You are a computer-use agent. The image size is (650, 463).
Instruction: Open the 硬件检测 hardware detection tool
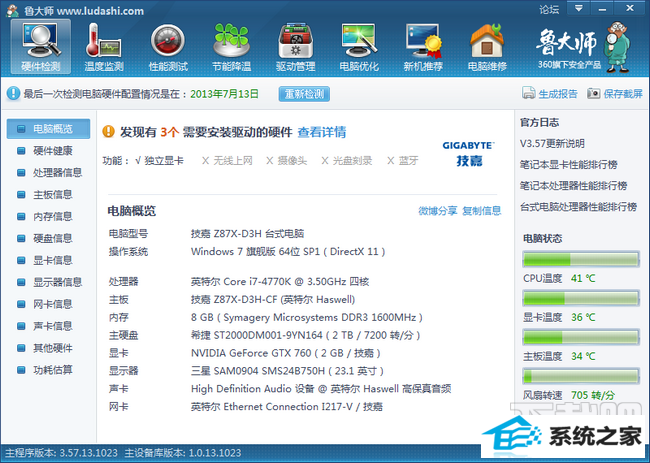point(41,47)
